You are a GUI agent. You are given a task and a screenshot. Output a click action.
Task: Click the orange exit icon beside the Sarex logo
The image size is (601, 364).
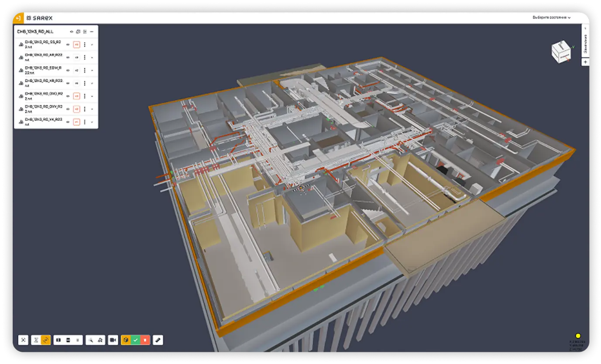pyautogui.click(x=18, y=18)
